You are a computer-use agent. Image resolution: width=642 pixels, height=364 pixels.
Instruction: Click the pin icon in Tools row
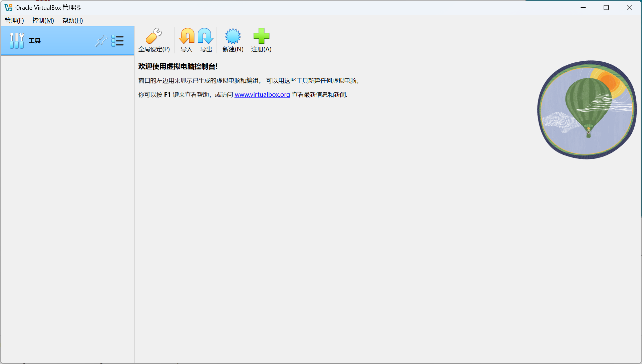click(x=101, y=41)
